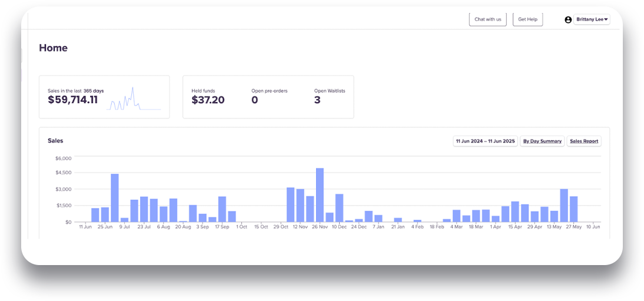Click the Open Waitlists count of 3
This screenshot has height=301, width=644.
(317, 100)
